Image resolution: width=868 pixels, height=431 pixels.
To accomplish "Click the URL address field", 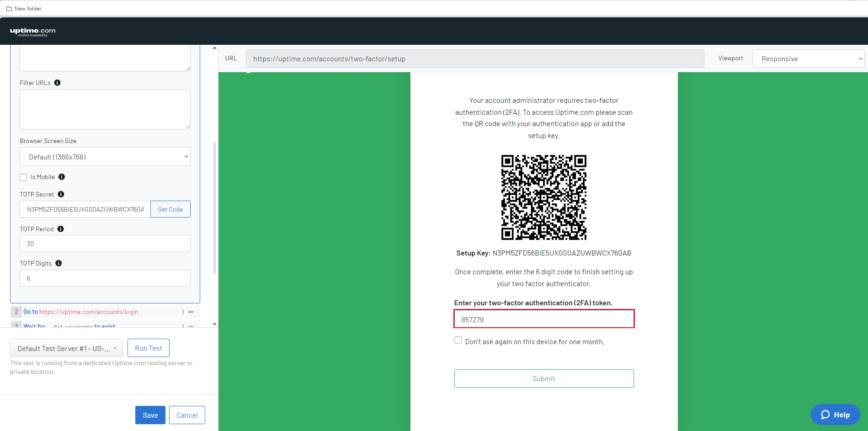I will click(x=475, y=59).
